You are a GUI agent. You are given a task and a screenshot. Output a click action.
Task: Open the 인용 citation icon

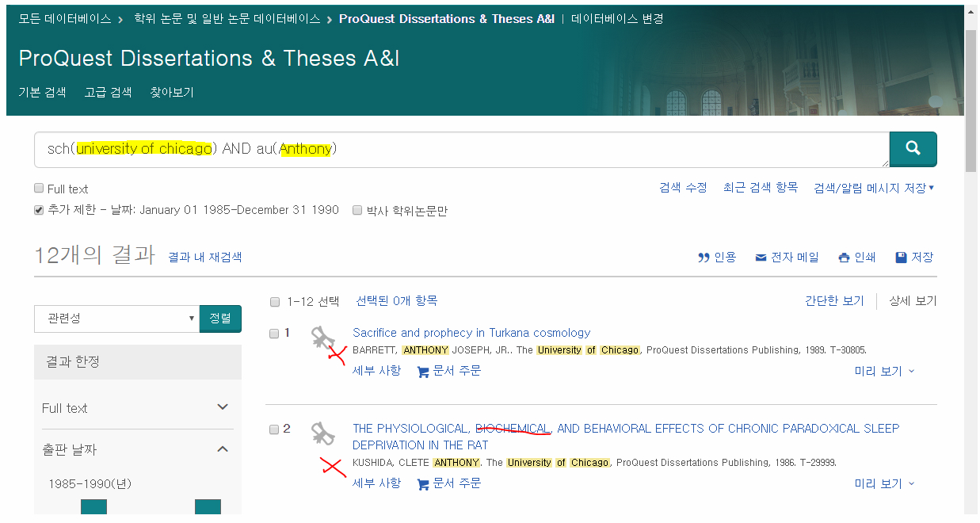point(704,257)
